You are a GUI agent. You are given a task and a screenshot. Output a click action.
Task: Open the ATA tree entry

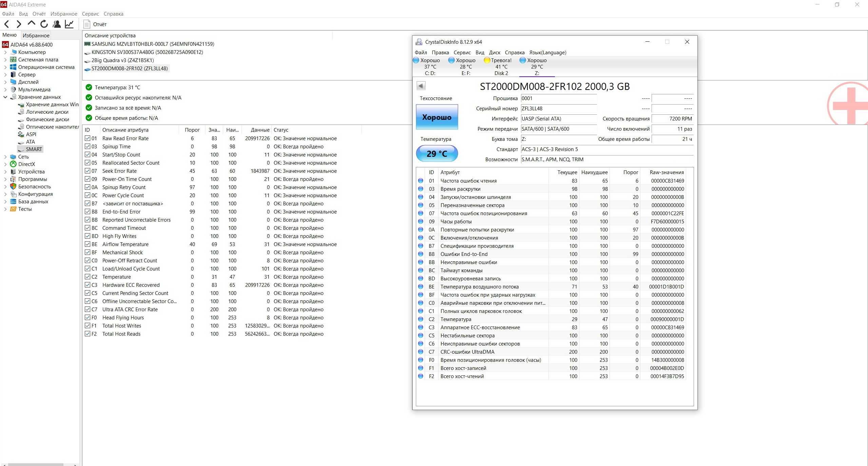pos(31,142)
